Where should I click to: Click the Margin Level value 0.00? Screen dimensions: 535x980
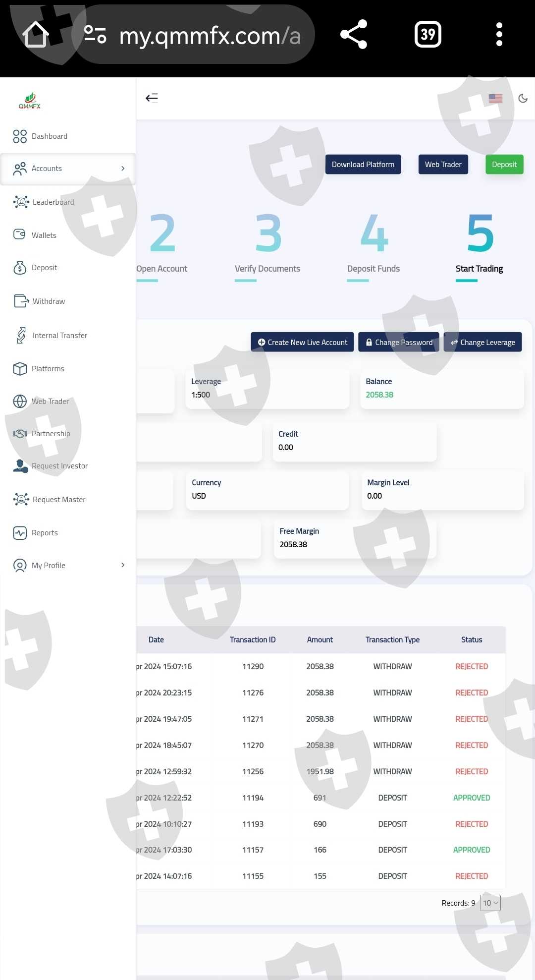click(x=374, y=496)
